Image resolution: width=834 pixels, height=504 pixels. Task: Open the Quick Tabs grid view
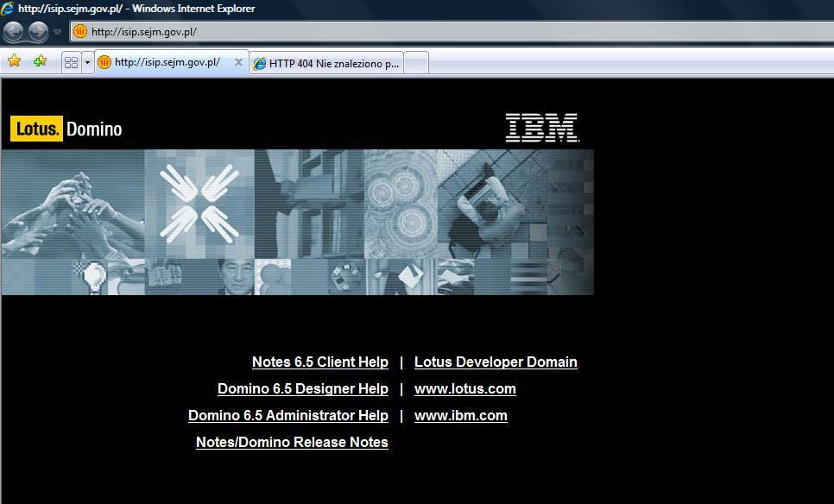pyautogui.click(x=71, y=63)
